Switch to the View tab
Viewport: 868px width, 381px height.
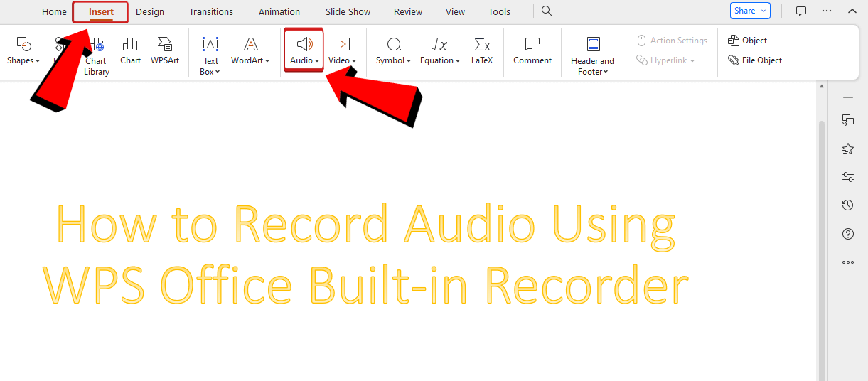456,11
